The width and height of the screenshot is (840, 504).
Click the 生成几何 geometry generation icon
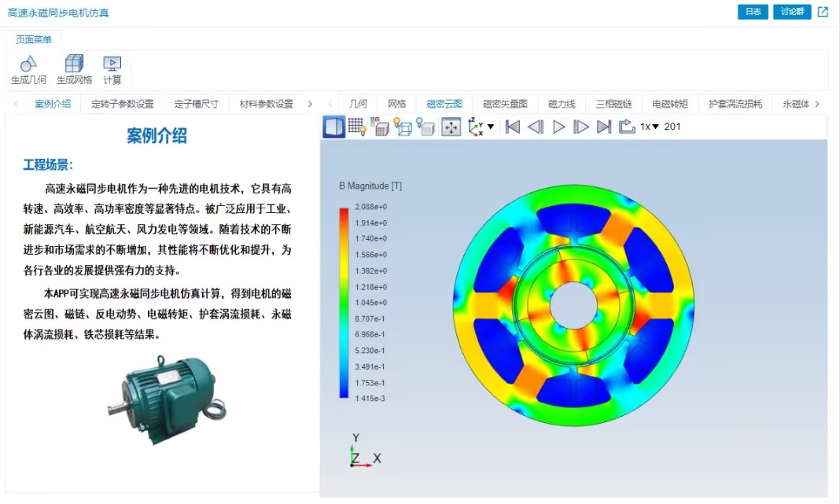(28, 70)
